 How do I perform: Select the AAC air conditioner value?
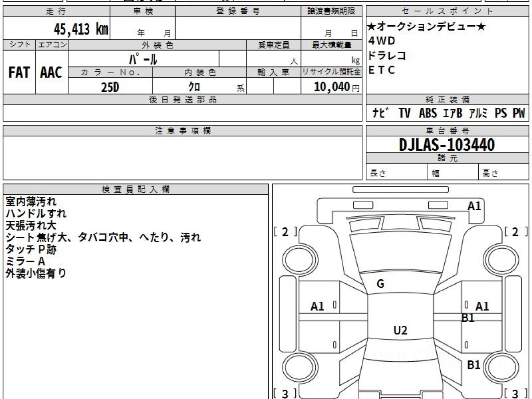pos(51,73)
